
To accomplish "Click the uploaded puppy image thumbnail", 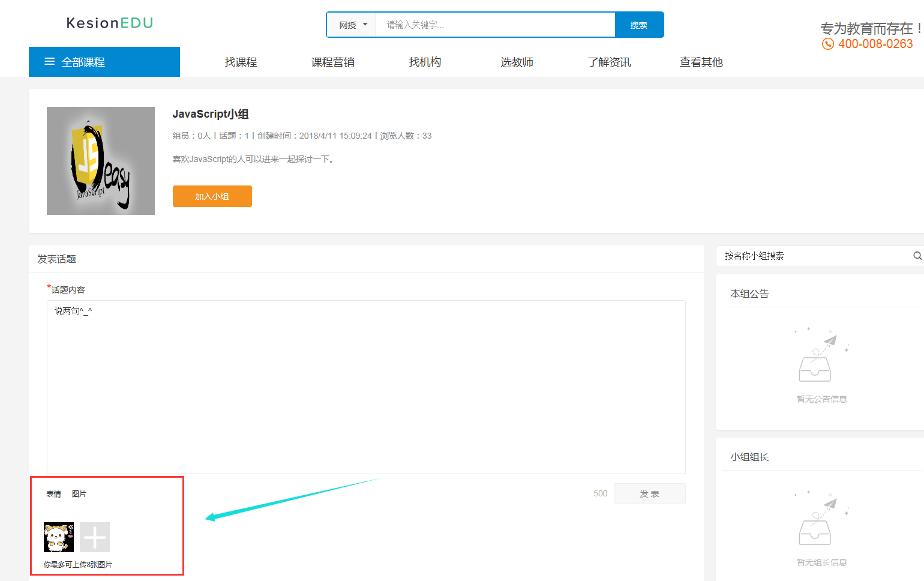I will pyautogui.click(x=58, y=537).
